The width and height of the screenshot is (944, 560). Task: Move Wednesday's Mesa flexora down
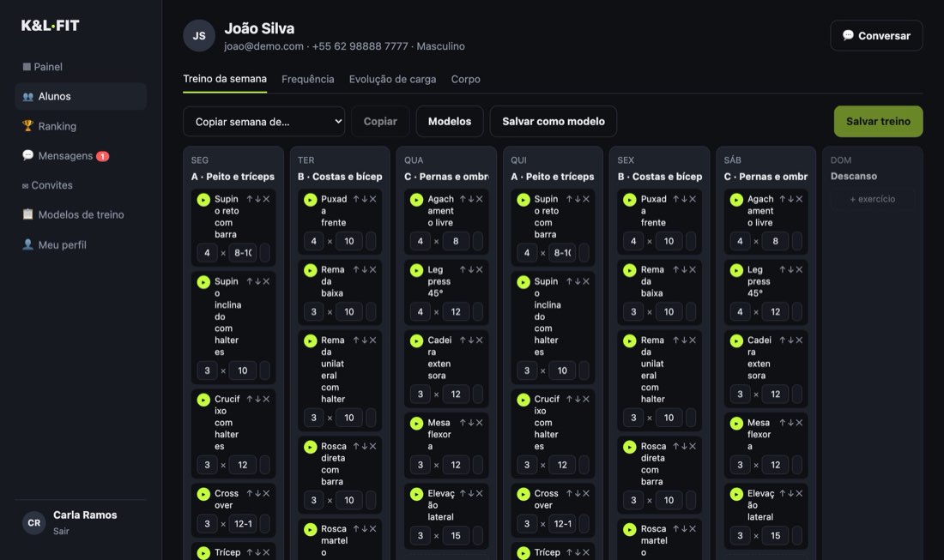471,422
